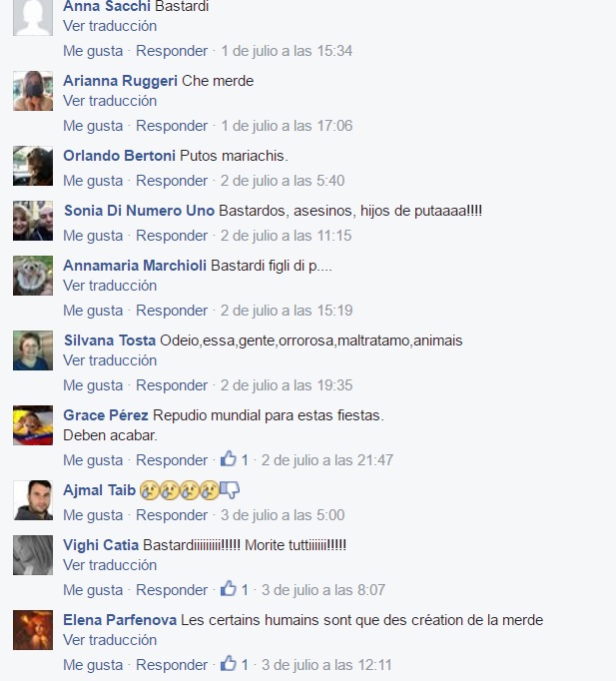Screen dimensions: 616x681
Task: Open Ajmal Taib's profile avatar
Action: (x=33, y=500)
